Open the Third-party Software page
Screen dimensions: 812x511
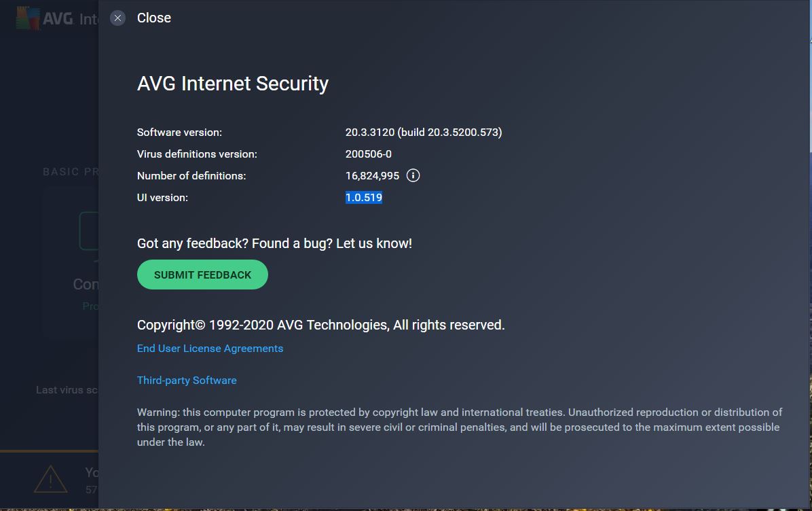187,380
